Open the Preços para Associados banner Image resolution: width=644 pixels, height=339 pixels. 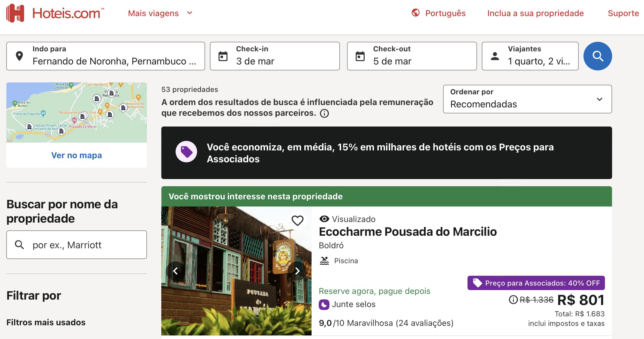coord(386,153)
